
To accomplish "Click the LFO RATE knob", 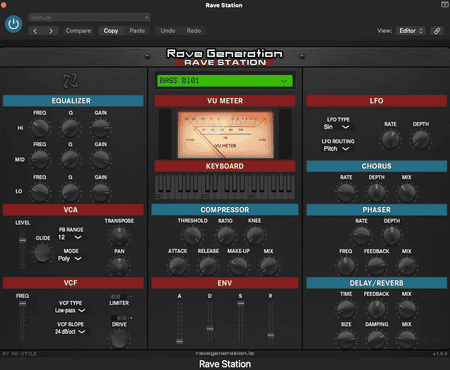I will [x=390, y=140].
